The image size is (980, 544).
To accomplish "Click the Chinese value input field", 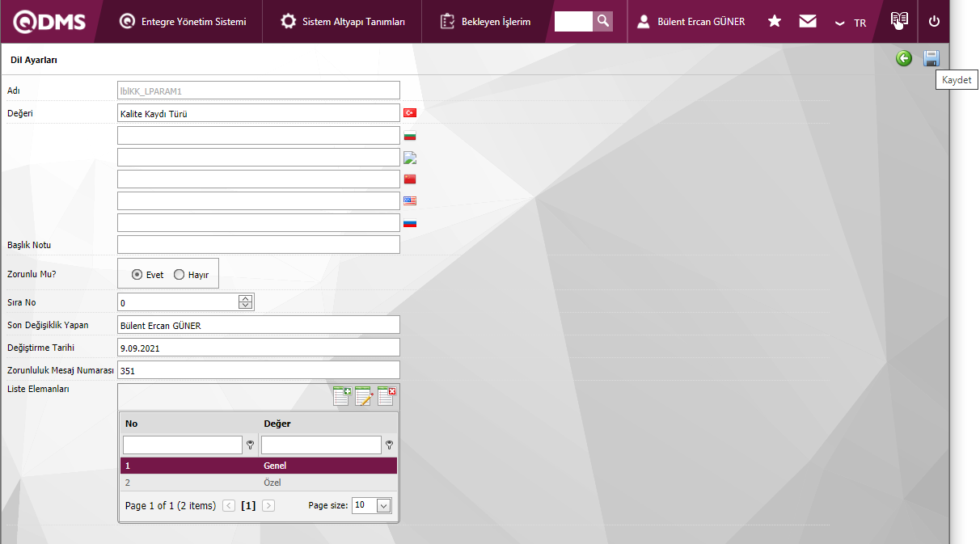I will (259, 179).
